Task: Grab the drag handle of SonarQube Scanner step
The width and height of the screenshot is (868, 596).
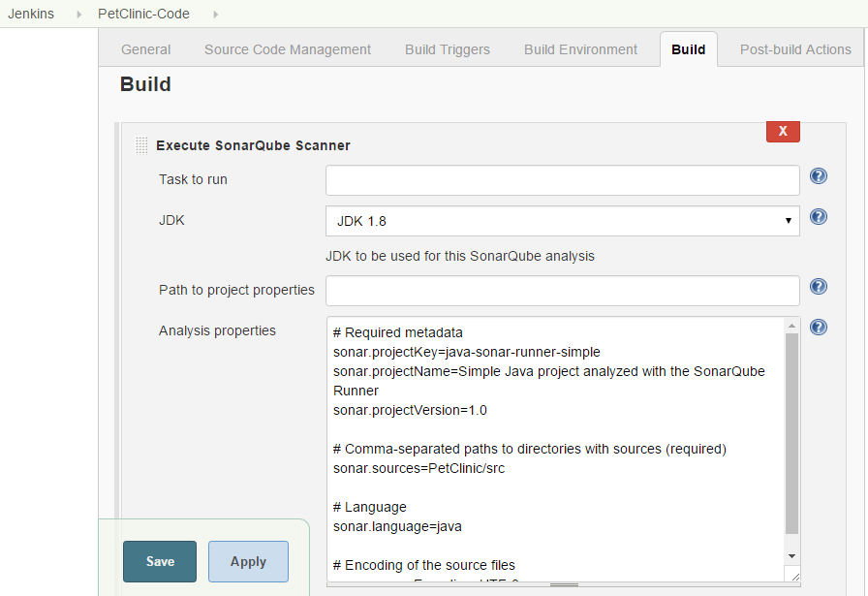Action: [141, 145]
